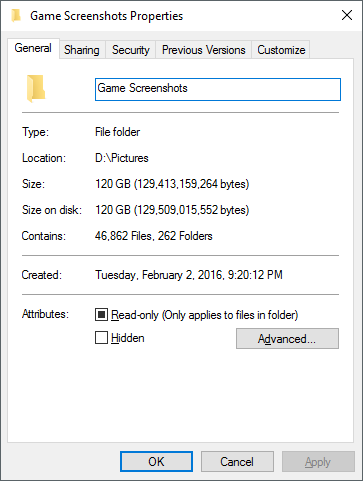Enable the Hidden checkbox
This screenshot has width=363, height=481.
click(101, 337)
